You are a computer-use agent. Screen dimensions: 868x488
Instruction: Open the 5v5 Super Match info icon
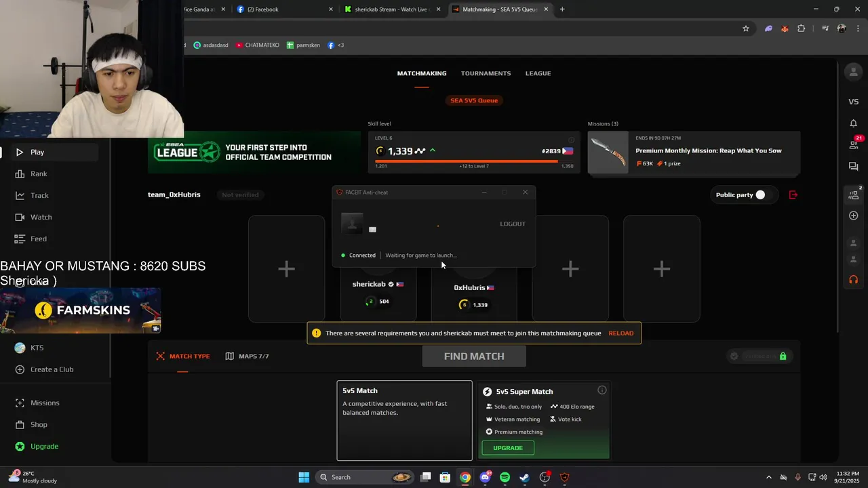point(601,390)
